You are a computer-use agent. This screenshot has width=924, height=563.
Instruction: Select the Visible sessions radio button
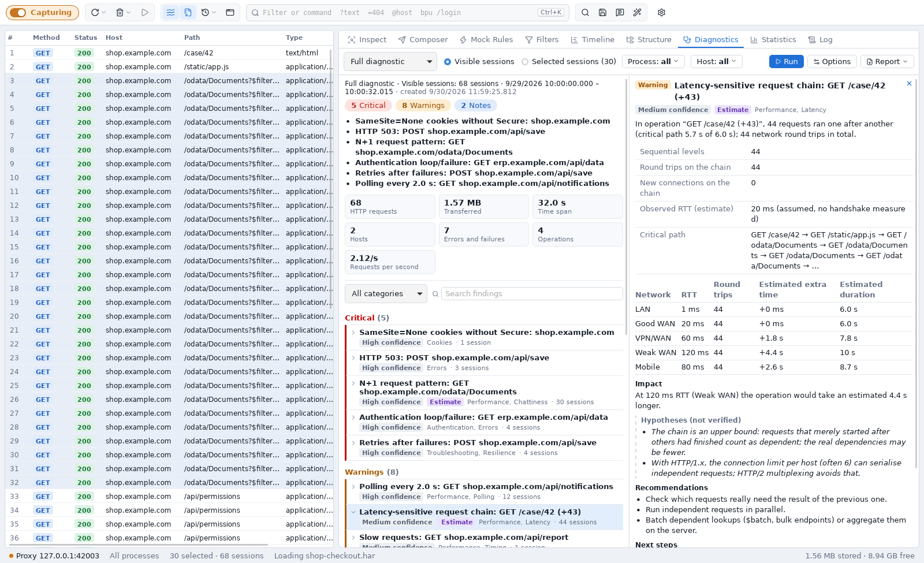tap(448, 62)
